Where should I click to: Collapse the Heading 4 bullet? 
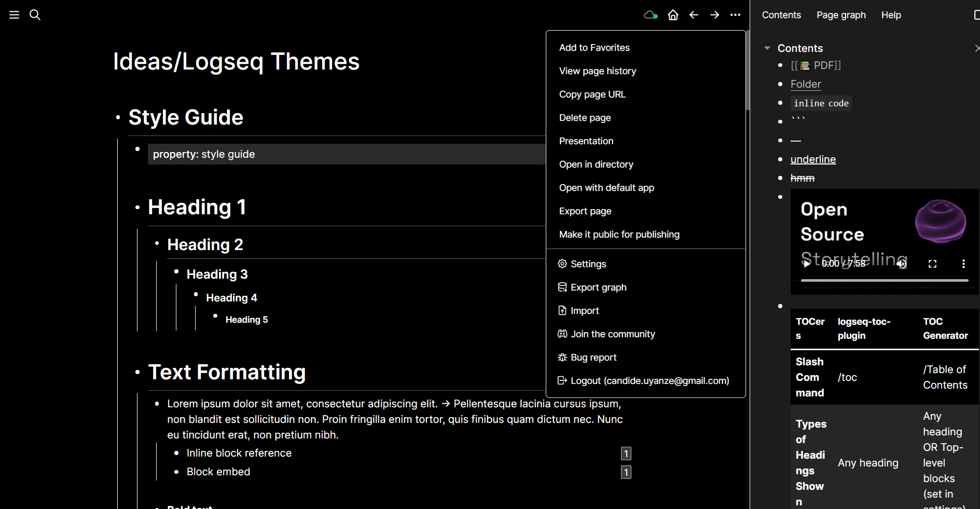click(196, 294)
